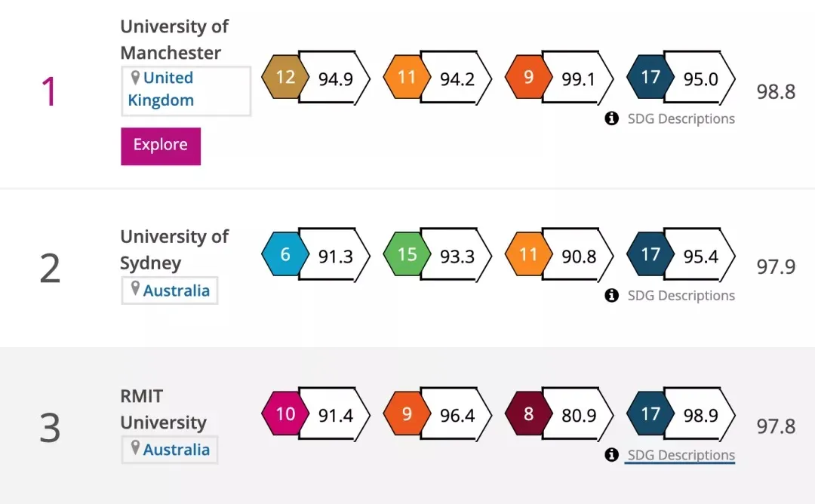Click the 99.1 score box for Manchester

click(x=578, y=78)
